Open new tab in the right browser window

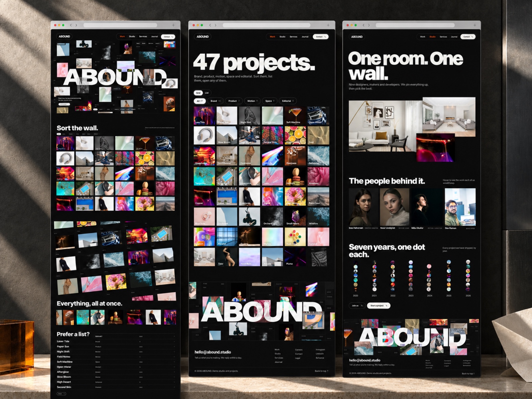[x=475, y=25]
